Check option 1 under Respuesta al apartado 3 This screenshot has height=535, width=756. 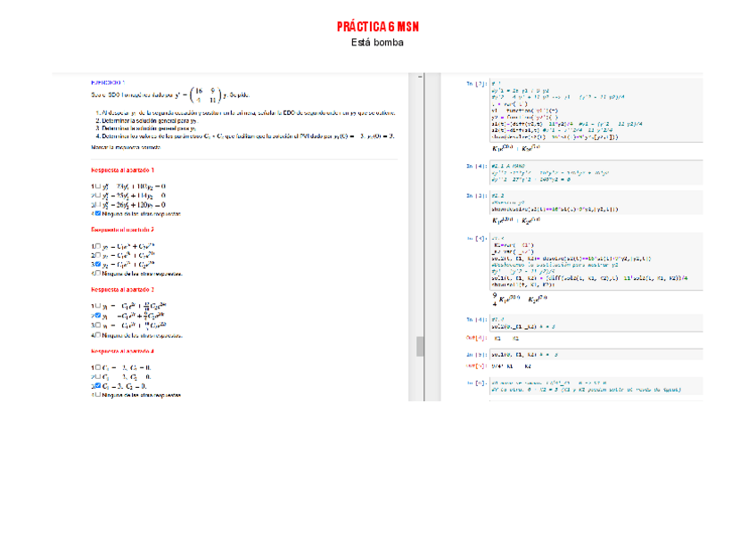click(94, 306)
